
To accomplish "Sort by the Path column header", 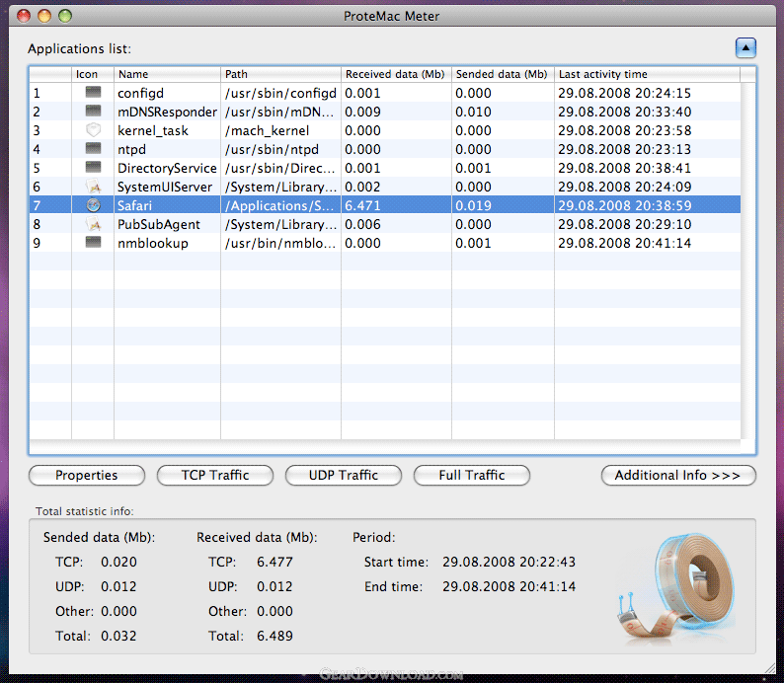I will point(280,74).
